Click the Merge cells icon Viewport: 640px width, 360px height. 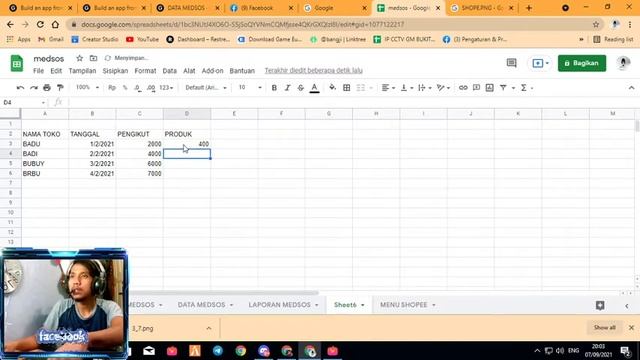pos(361,88)
